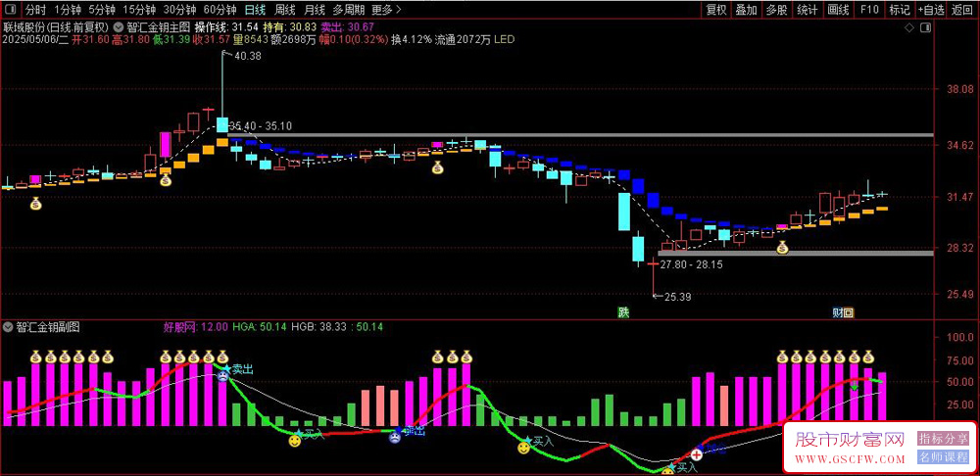Select the 15分钟 period
Screen dimensions: 980x476
tap(140, 10)
